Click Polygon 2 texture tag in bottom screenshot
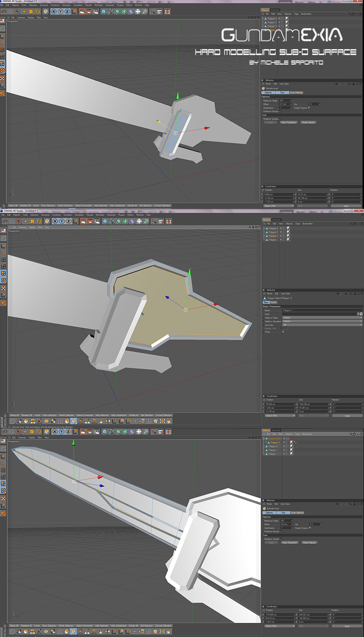The height and width of the screenshot is (637, 364). pos(292,446)
